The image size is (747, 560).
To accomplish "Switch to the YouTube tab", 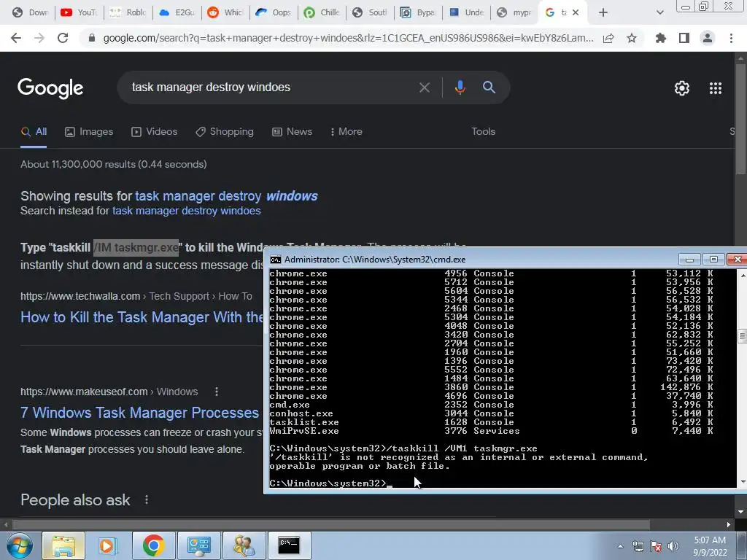I will point(79,12).
